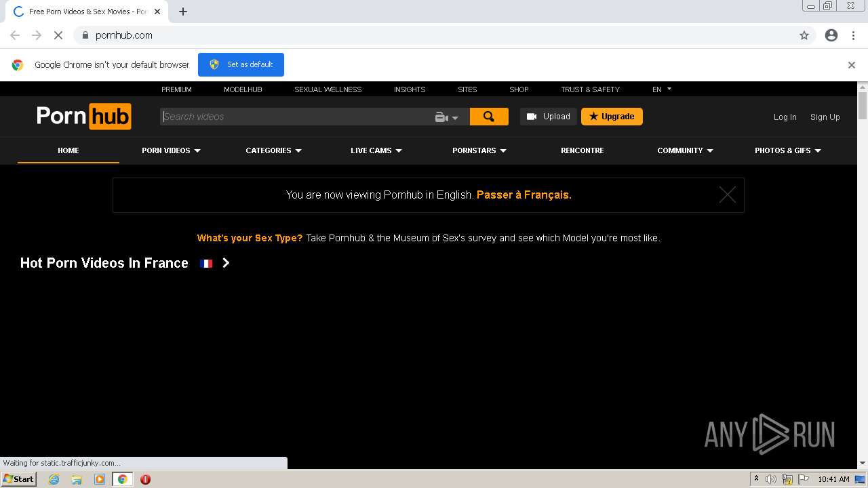Open the Sign Up link

point(825,117)
